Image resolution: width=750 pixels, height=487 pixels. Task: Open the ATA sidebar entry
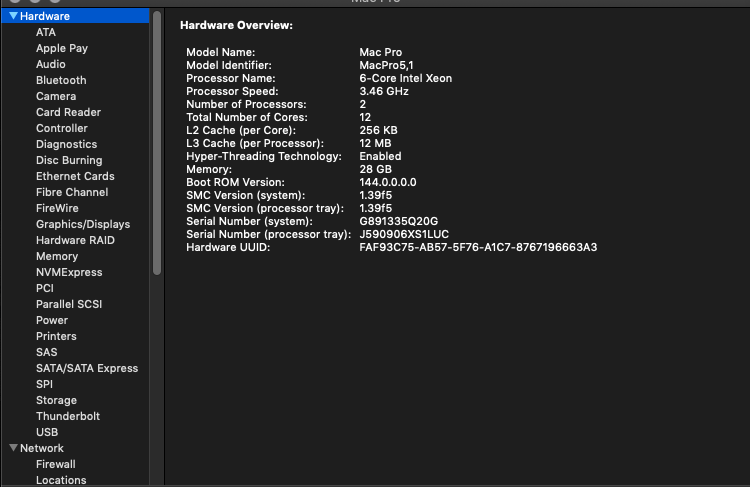[x=46, y=32]
